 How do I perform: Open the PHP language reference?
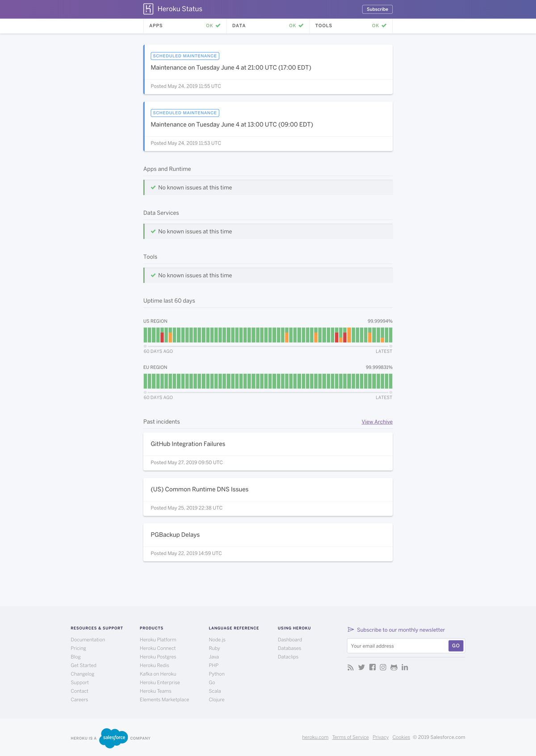[x=214, y=665]
